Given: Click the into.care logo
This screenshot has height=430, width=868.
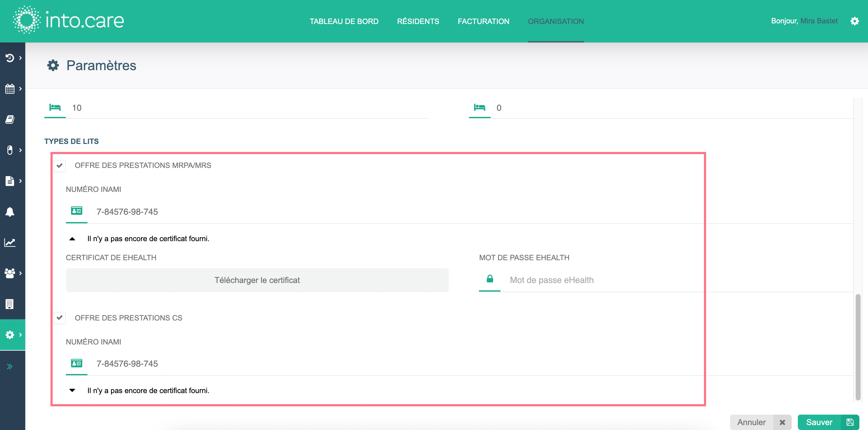Looking at the screenshot, I should [68, 20].
